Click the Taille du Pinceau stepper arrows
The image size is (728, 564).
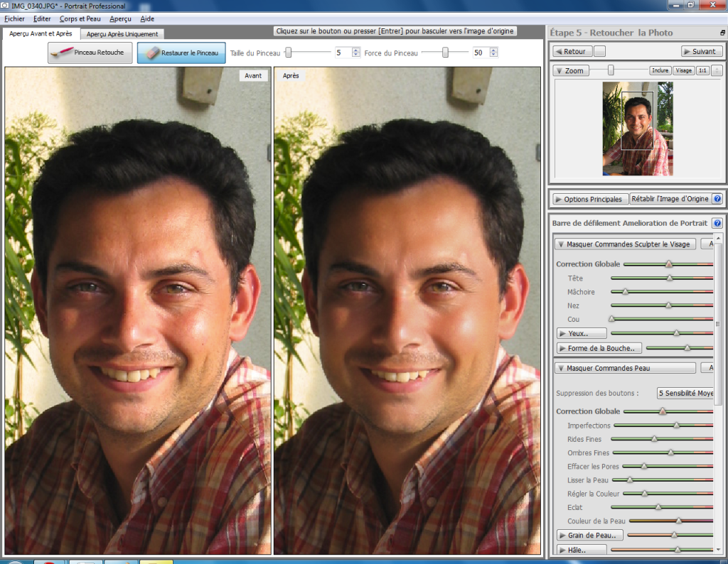click(x=355, y=53)
